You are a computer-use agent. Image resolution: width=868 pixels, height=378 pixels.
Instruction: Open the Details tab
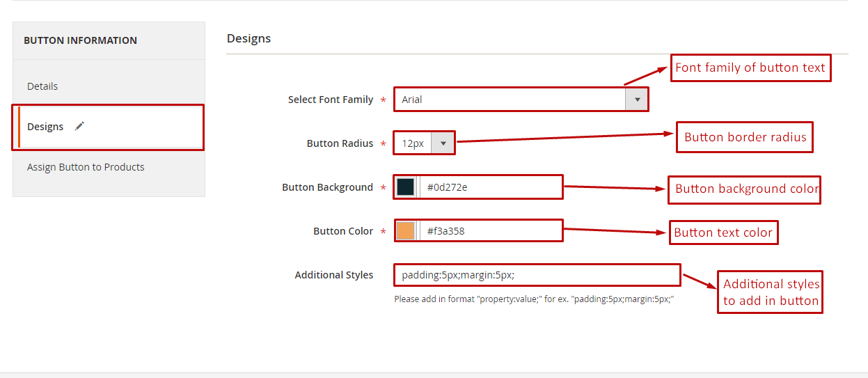(42, 86)
